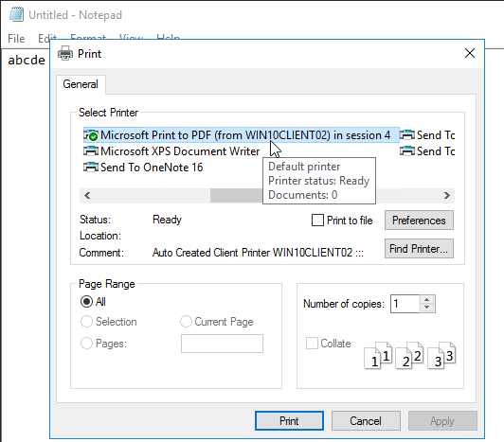Select Microsoft XPS Document Writer text
504x442 pixels.
click(180, 151)
